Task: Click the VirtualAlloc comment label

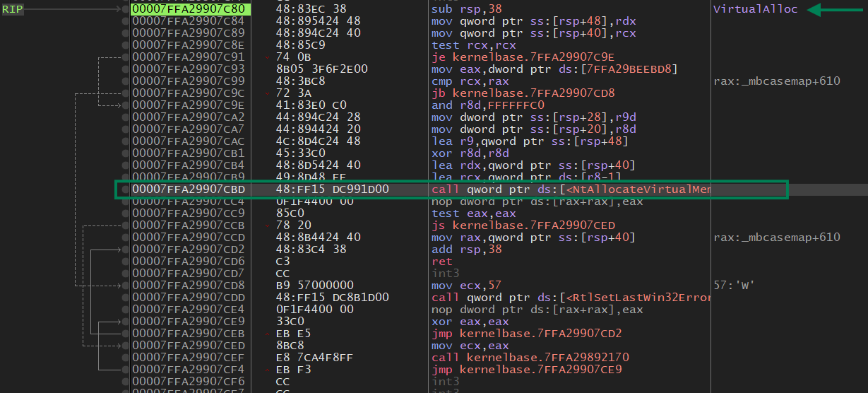Action: point(755,9)
